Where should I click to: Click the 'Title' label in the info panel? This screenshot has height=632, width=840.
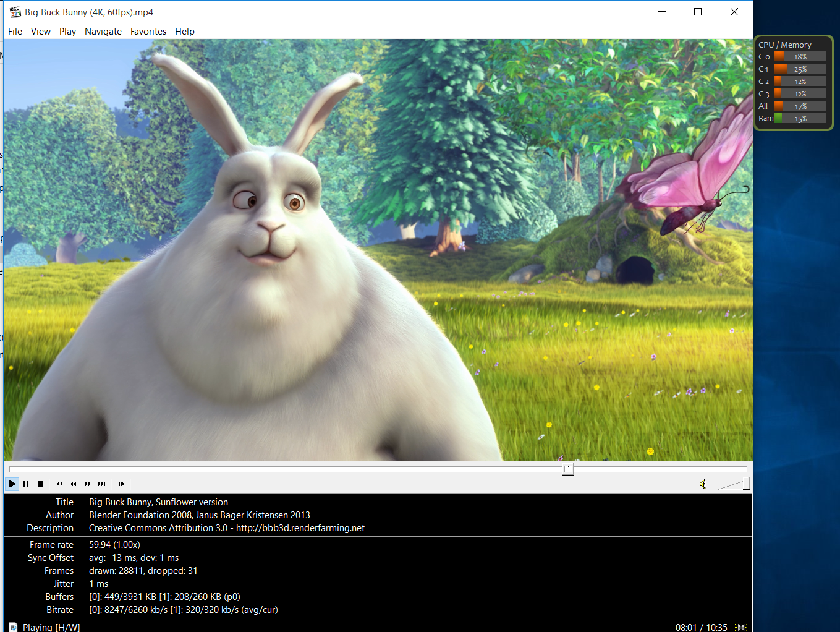pyautogui.click(x=64, y=502)
